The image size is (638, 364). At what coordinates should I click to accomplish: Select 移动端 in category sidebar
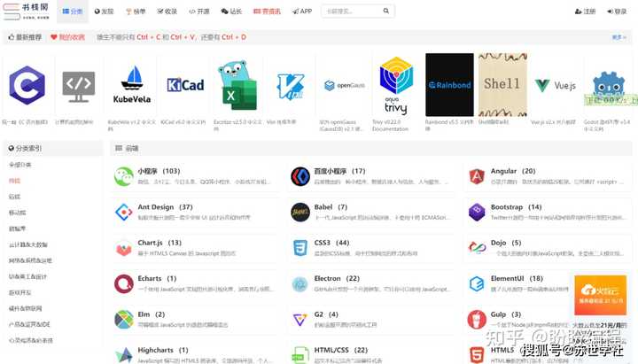pyautogui.click(x=18, y=213)
